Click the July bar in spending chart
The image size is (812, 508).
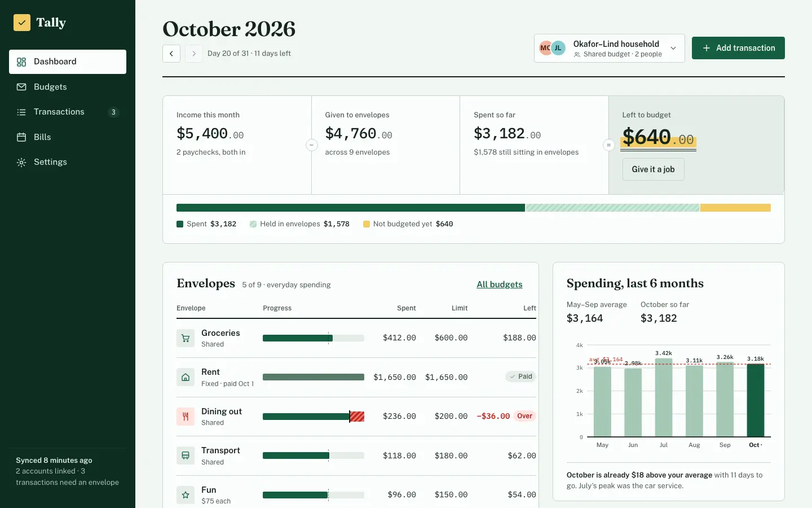664,397
